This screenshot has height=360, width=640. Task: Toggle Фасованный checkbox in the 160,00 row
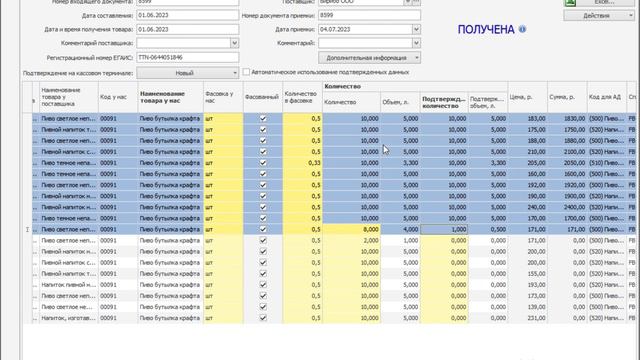click(263, 174)
